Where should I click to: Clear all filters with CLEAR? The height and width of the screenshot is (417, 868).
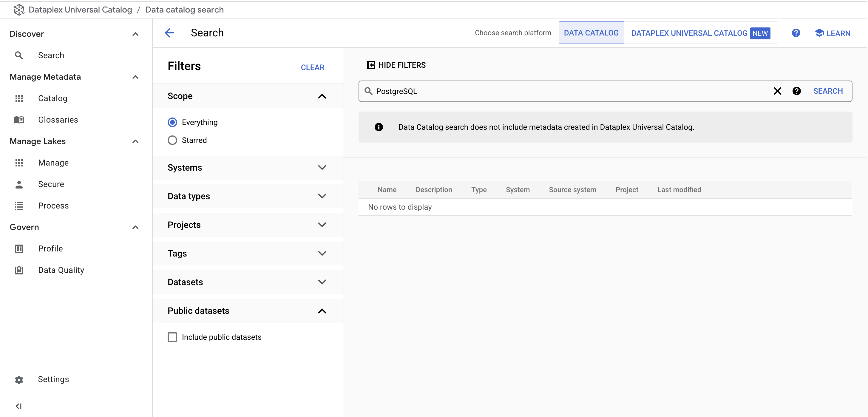pos(312,67)
